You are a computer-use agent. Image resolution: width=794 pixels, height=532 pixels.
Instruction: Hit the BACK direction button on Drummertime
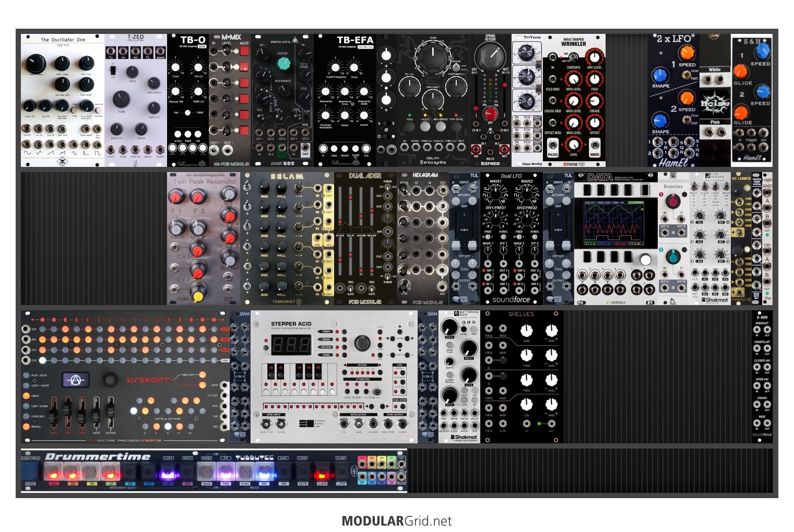tap(207, 472)
